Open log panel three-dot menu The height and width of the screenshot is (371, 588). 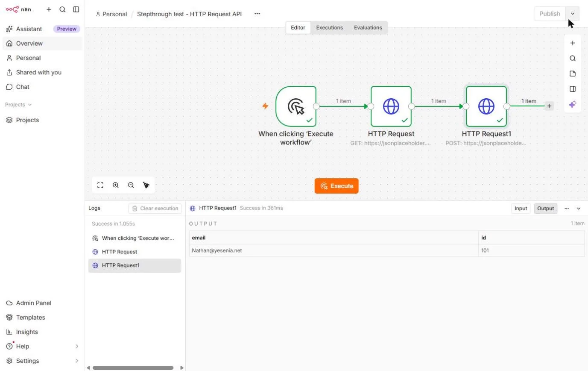[567, 209]
